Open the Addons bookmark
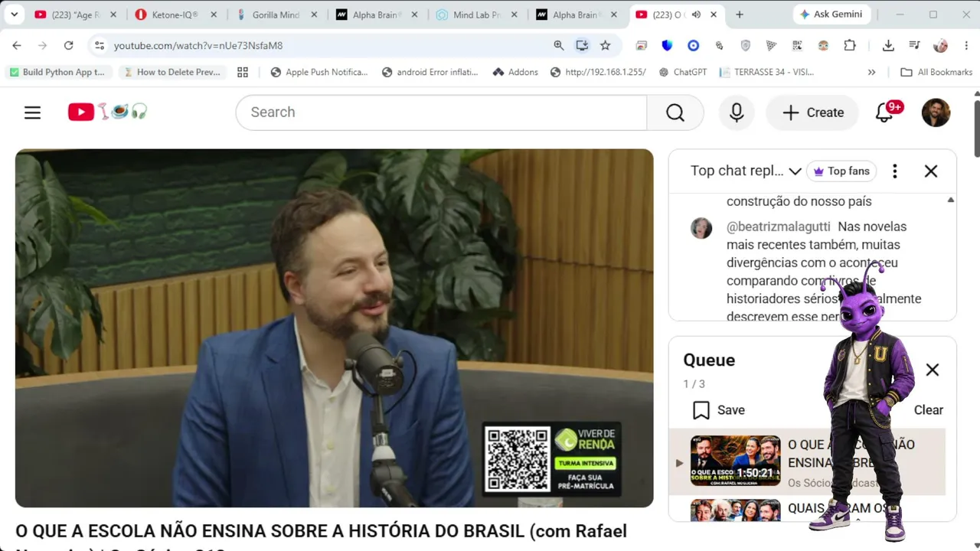This screenshot has height=551, width=980. [x=515, y=73]
